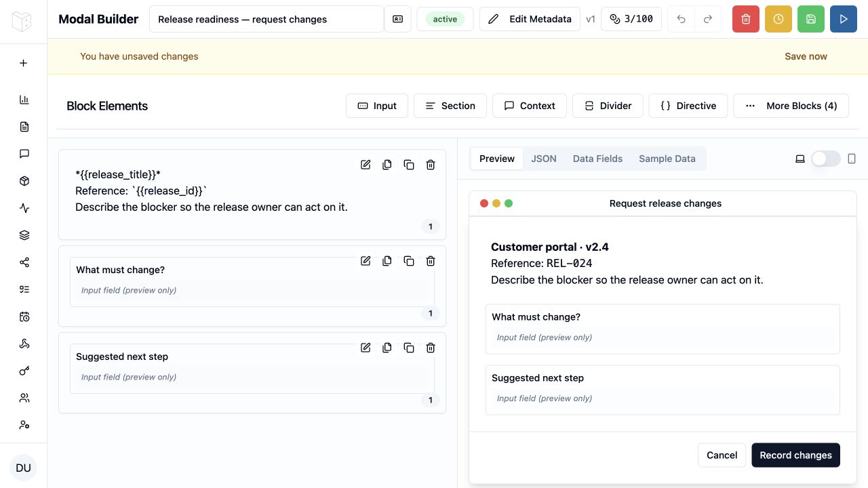
Task: Open the chat bubble sidebar icon
Action: point(24,154)
